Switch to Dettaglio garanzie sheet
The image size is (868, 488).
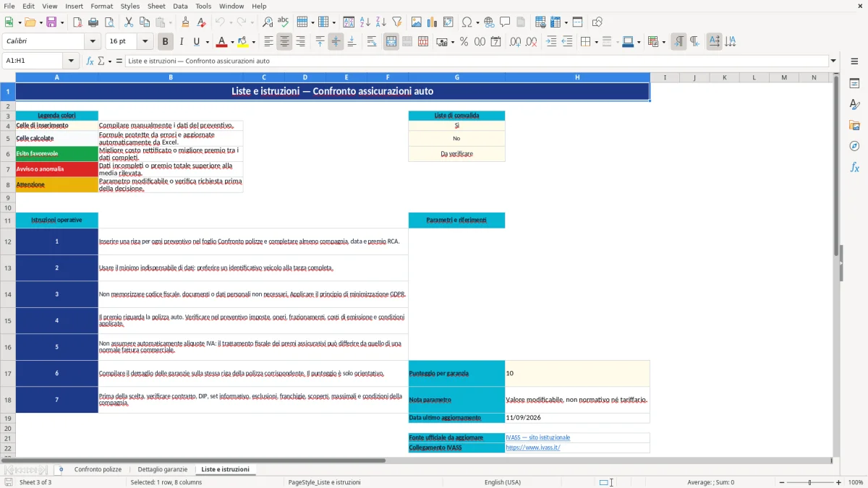(162, 469)
